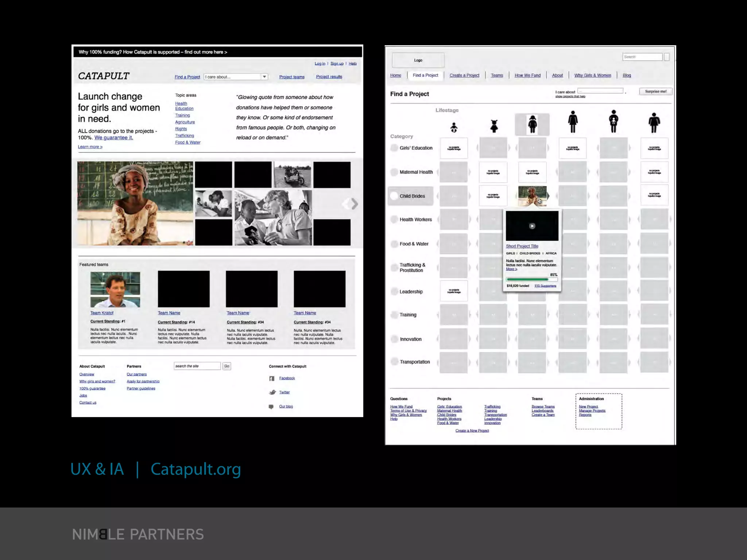Click the small button beside Search field
This screenshot has width=747, height=560.
tap(667, 57)
